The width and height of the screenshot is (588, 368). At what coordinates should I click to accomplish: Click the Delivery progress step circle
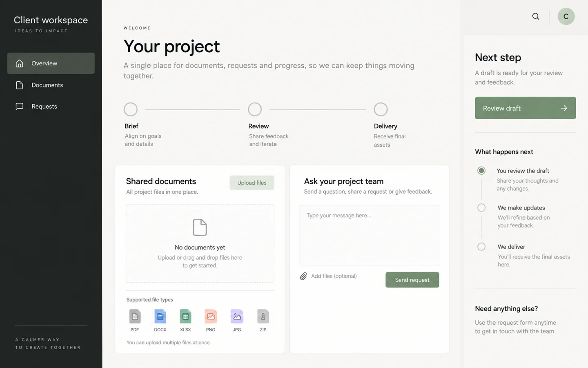[381, 109]
